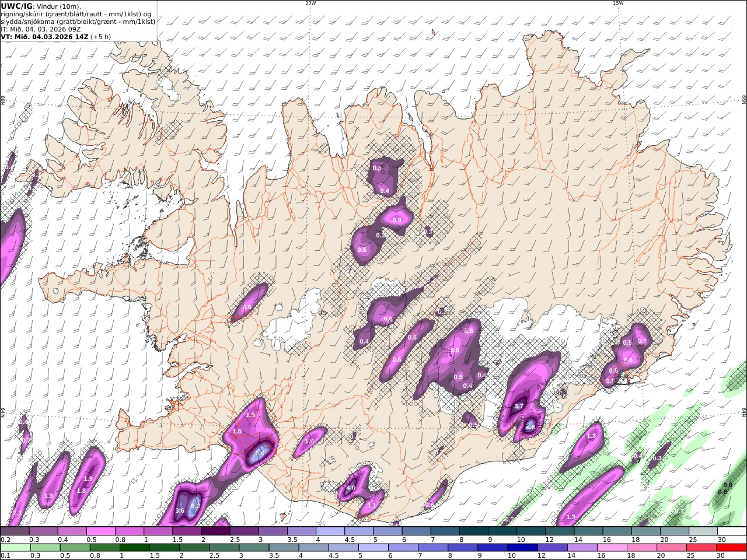Click the '15W' longitude label
Viewport: 747px width, 560px height.
click(x=617, y=3)
